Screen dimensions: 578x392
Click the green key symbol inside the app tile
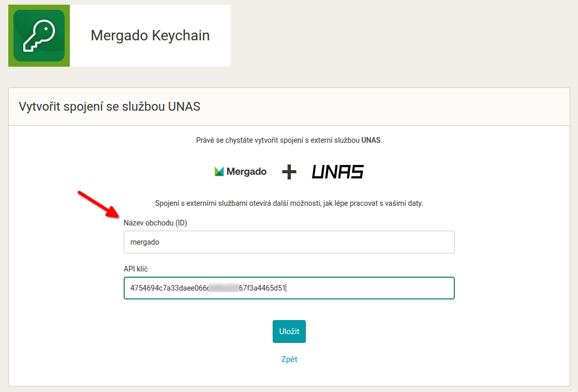[x=39, y=35]
